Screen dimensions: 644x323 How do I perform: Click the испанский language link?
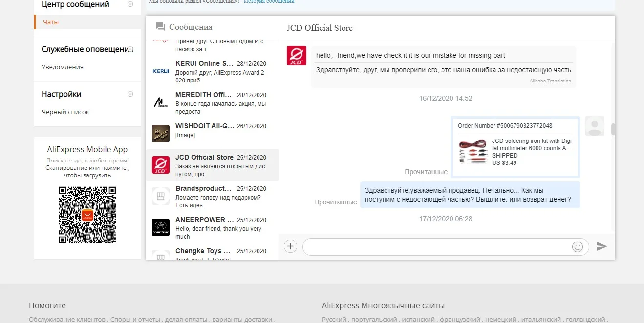click(419, 320)
